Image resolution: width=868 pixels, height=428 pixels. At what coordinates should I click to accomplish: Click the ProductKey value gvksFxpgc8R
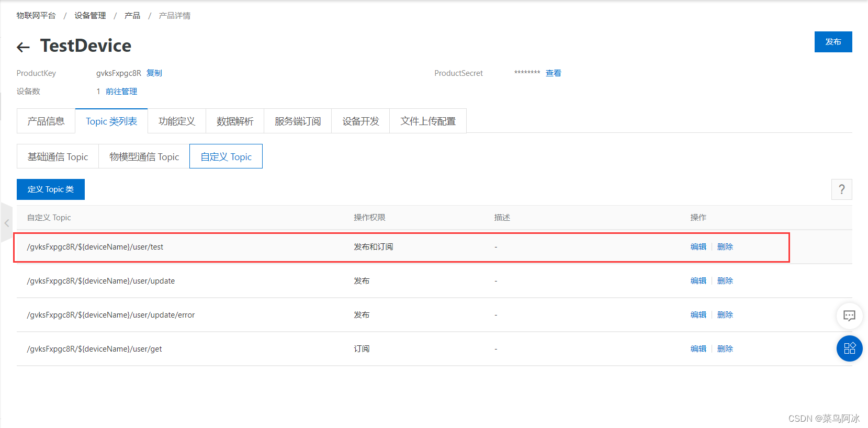click(119, 73)
